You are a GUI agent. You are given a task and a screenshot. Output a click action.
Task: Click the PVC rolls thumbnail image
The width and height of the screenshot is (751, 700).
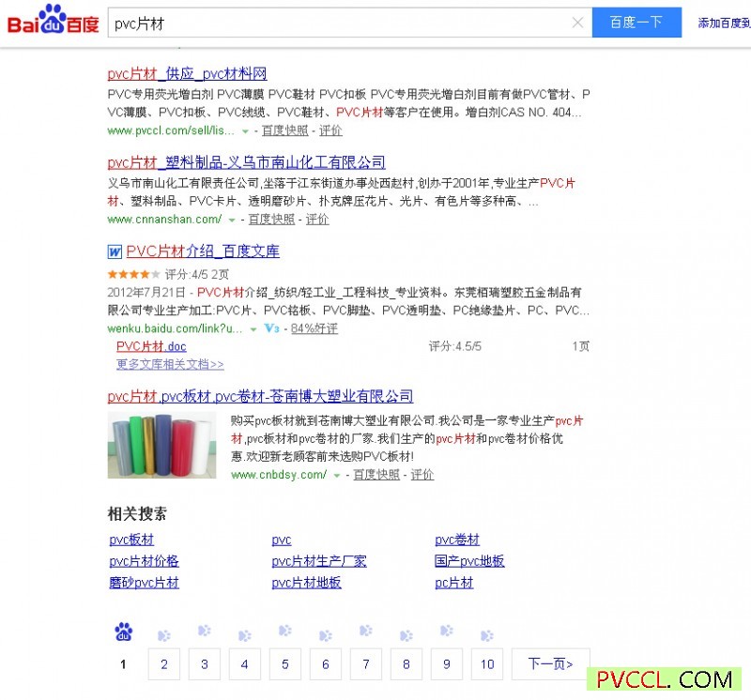[x=161, y=446]
